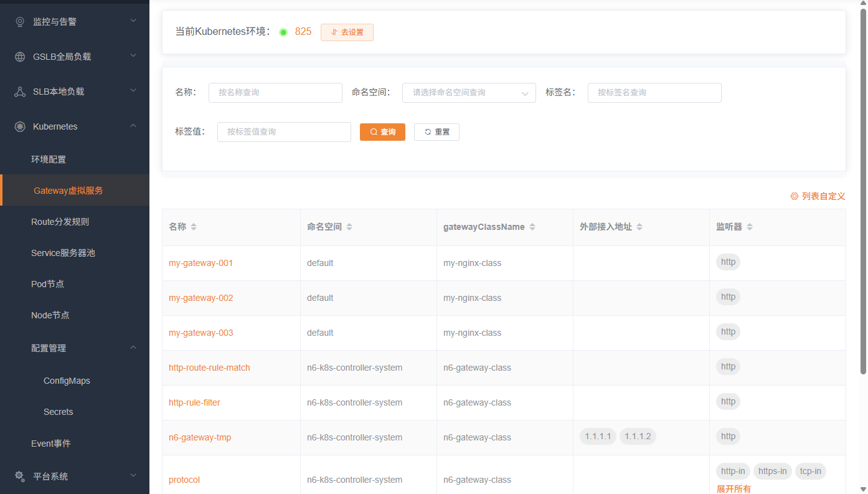Sort by gatewayClassName column sort icon
The image size is (868, 494).
coord(532,227)
